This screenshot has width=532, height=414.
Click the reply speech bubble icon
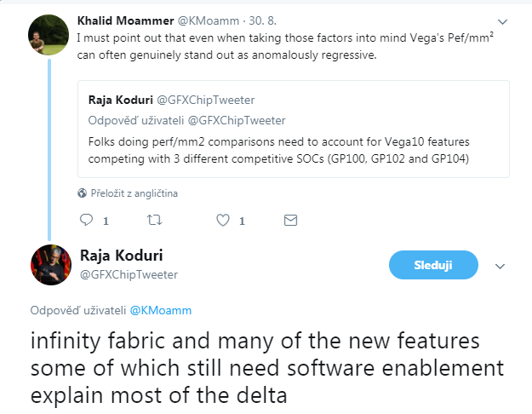85,221
